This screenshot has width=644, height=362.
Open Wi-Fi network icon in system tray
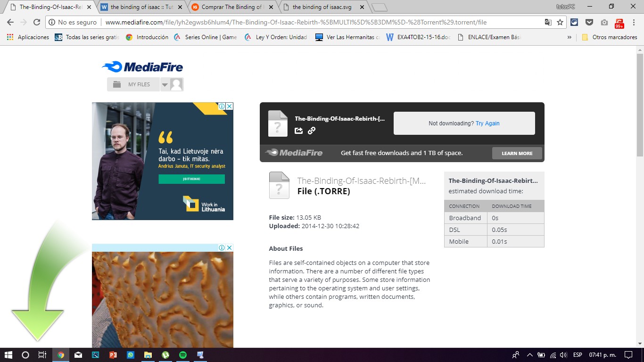(553, 355)
